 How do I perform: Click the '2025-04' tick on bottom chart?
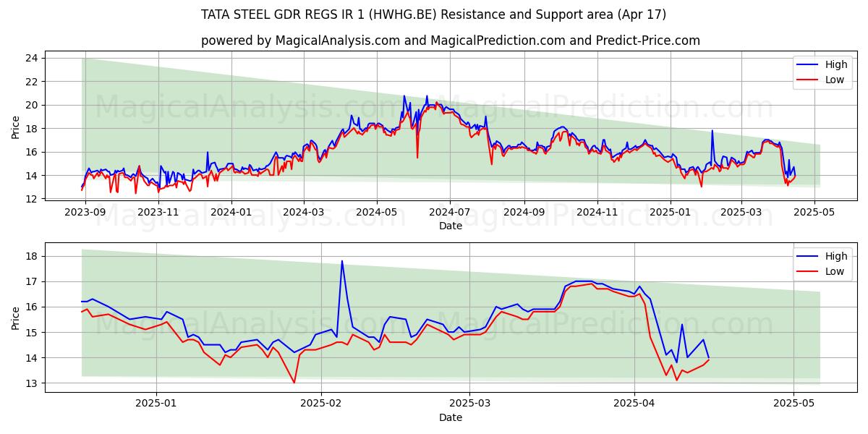(634, 404)
